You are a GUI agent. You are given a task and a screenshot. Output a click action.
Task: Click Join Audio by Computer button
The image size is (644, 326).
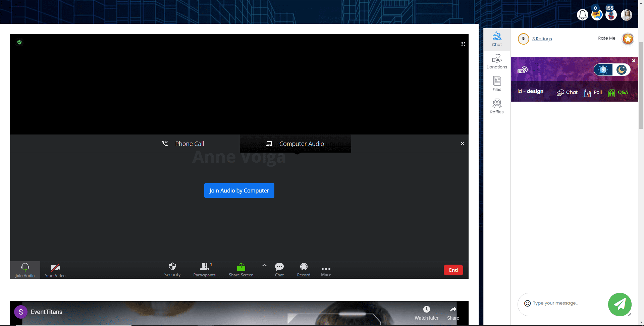(x=239, y=191)
